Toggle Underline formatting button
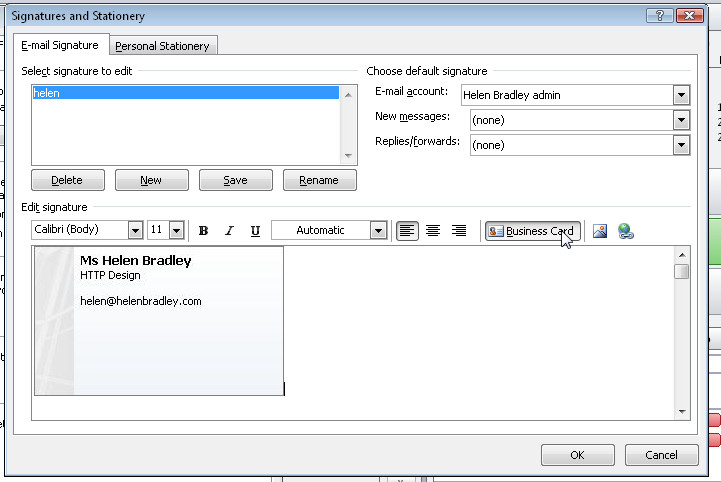This screenshot has height=482, width=721. point(255,230)
